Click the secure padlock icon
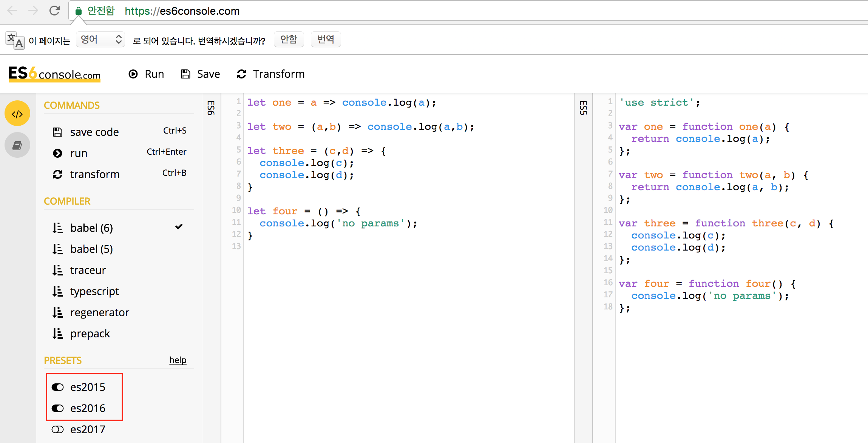Screen dimensions: 868x443 (x=78, y=11)
